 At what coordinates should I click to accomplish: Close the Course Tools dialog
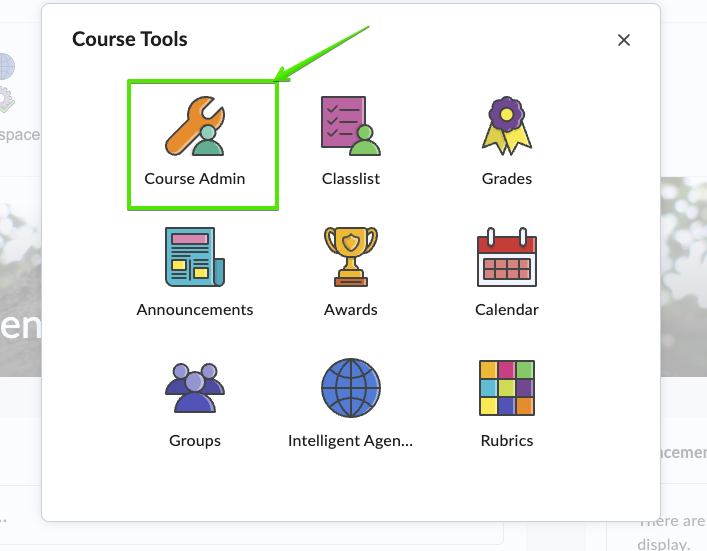(624, 40)
